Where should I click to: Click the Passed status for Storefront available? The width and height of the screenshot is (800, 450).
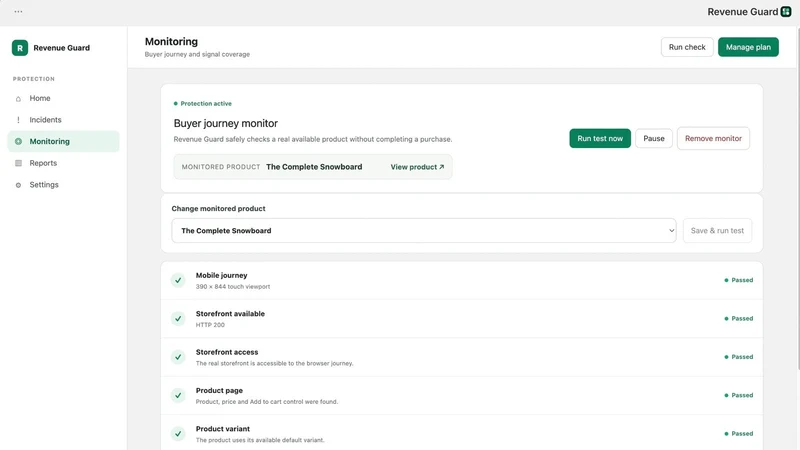(738, 318)
